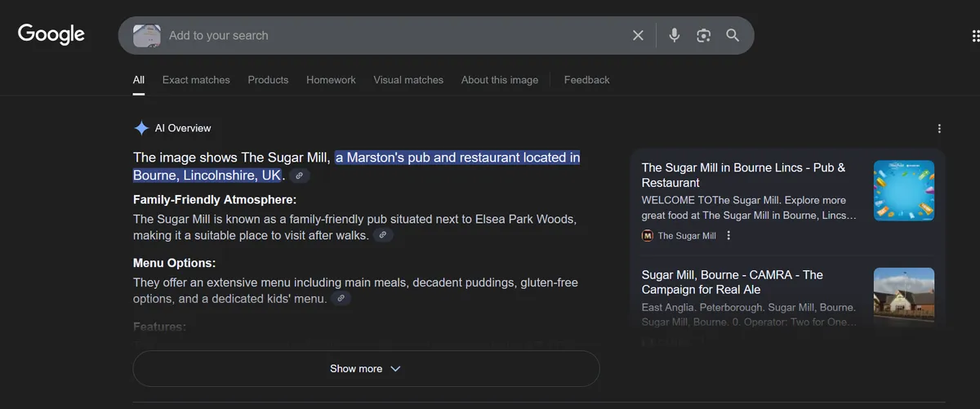The width and height of the screenshot is (980, 409).
Task: Submit search with magnifying glass icon
Action: pyautogui.click(x=733, y=35)
